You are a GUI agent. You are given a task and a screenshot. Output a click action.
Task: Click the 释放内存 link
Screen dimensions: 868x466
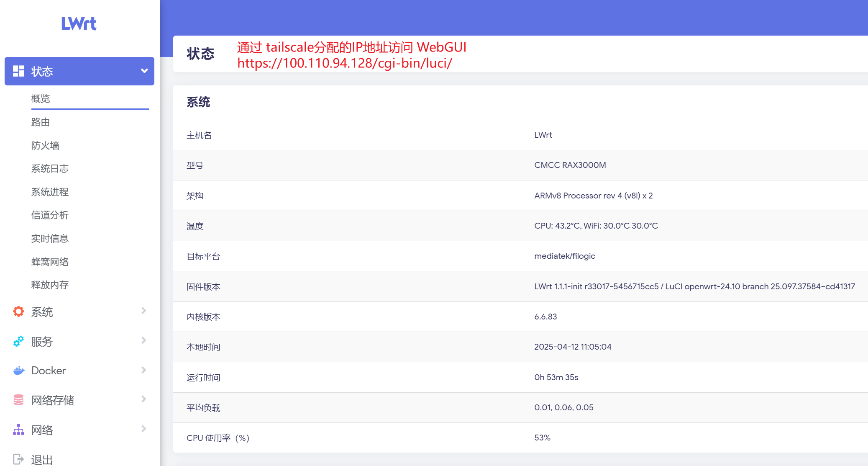(x=50, y=285)
